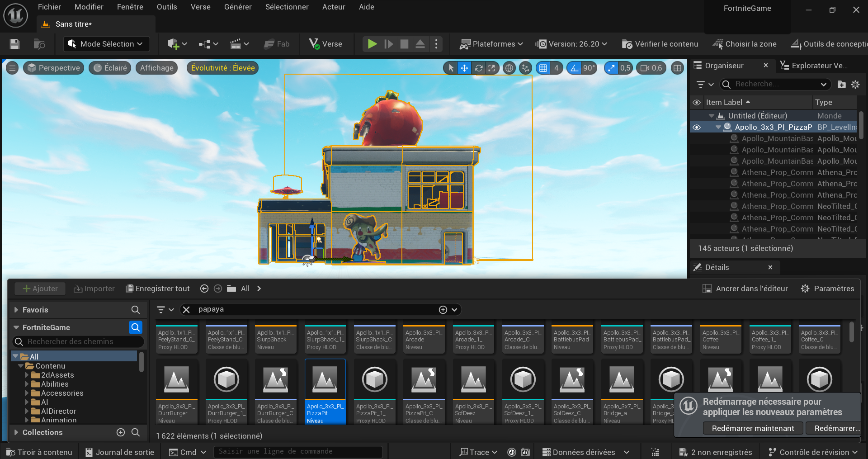
Task: Toggle surface snapping icon
Action: click(525, 68)
